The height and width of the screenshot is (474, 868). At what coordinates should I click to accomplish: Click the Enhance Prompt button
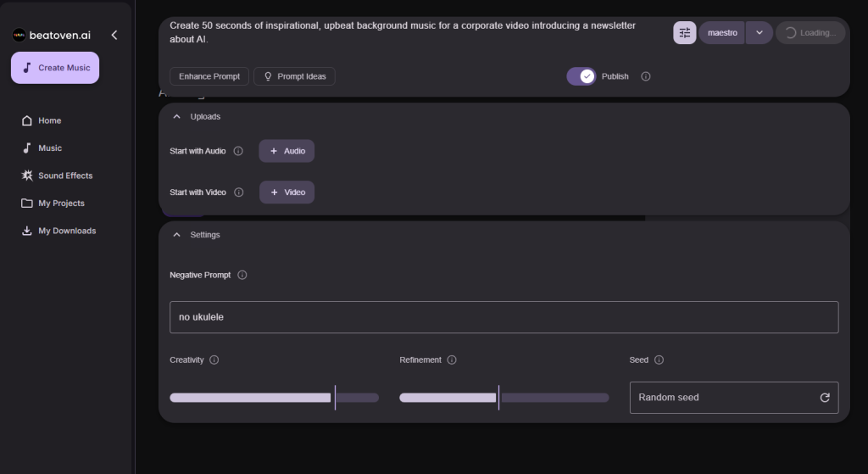pos(209,76)
